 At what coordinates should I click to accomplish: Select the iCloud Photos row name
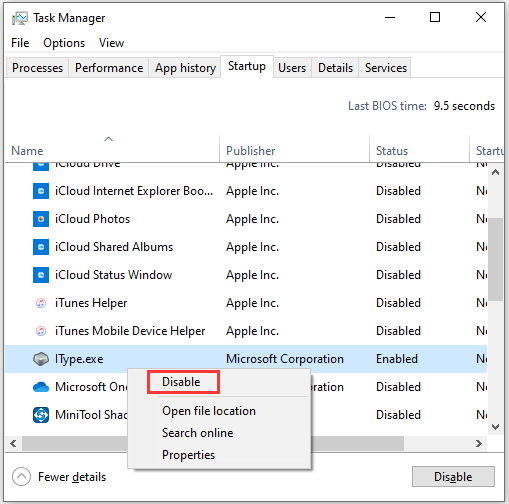click(x=92, y=219)
